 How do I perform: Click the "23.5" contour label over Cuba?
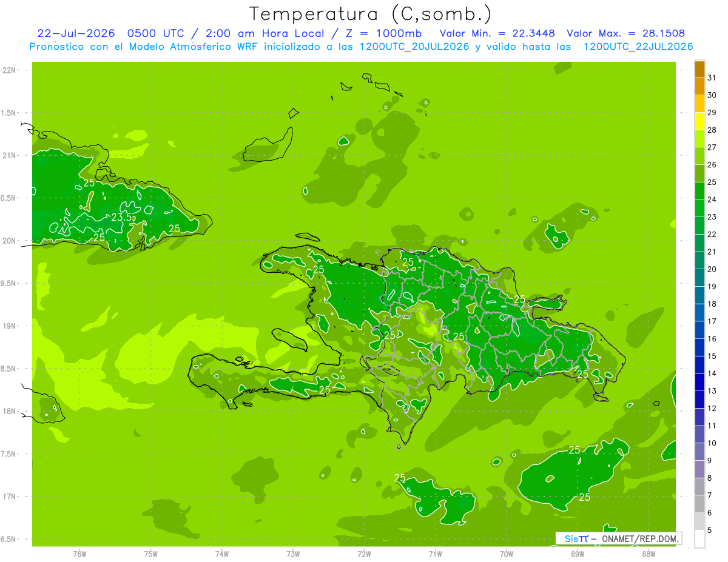121,218
